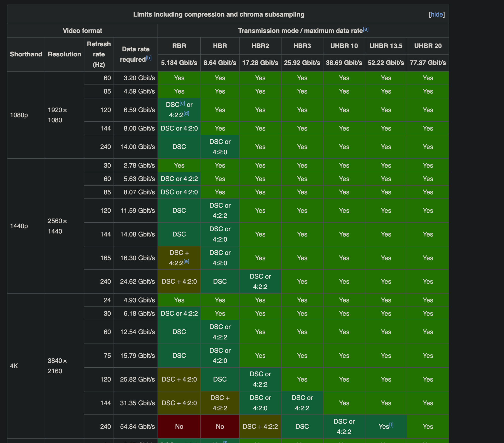Click the 14.00 Gbit/s data rate cell
Viewport: 504px width, 443px height.
[x=136, y=147]
